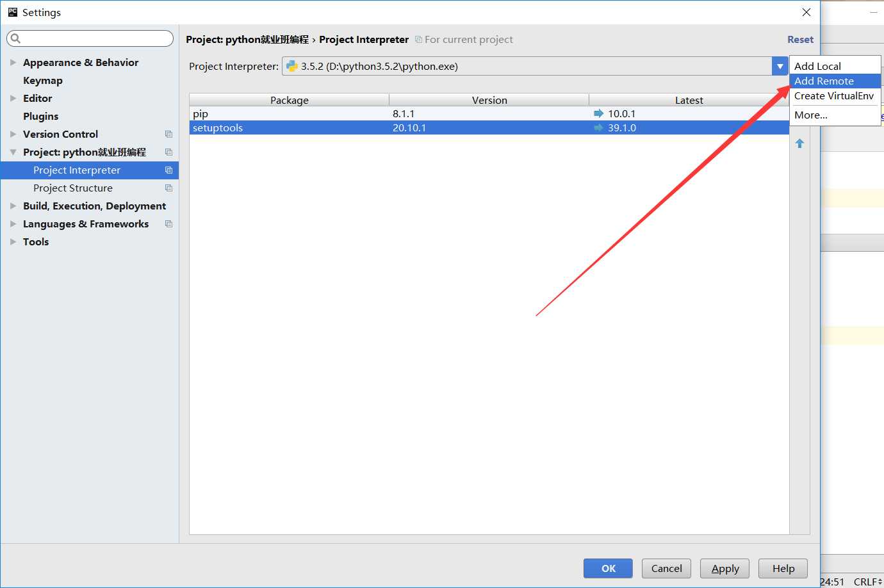Click the Python icon in the interpreter field
The image size is (884, 588).
[292, 66]
